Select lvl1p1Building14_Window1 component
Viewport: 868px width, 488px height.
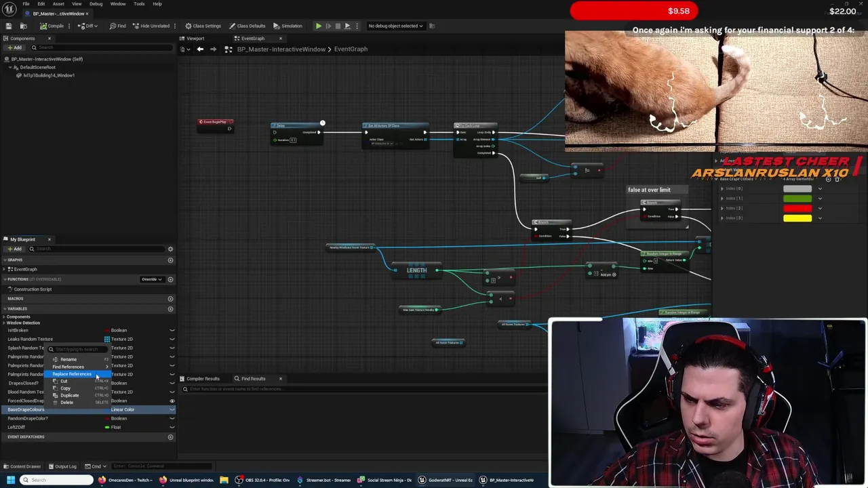(49, 75)
